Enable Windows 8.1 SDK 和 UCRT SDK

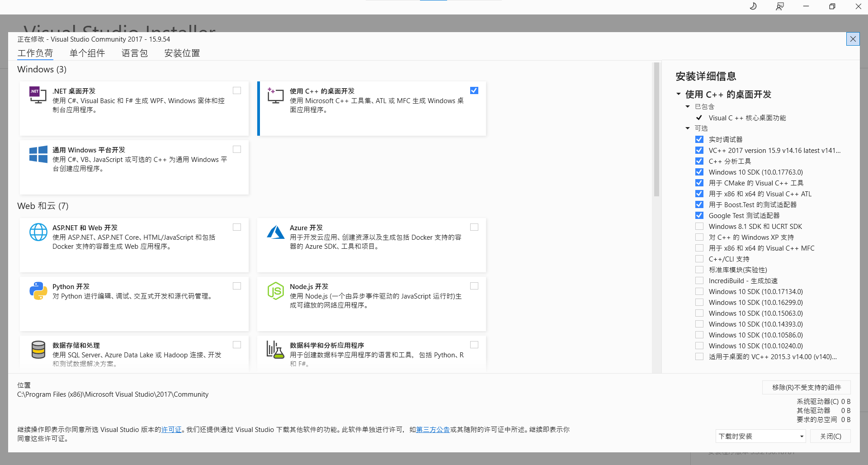tap(699, 226)
